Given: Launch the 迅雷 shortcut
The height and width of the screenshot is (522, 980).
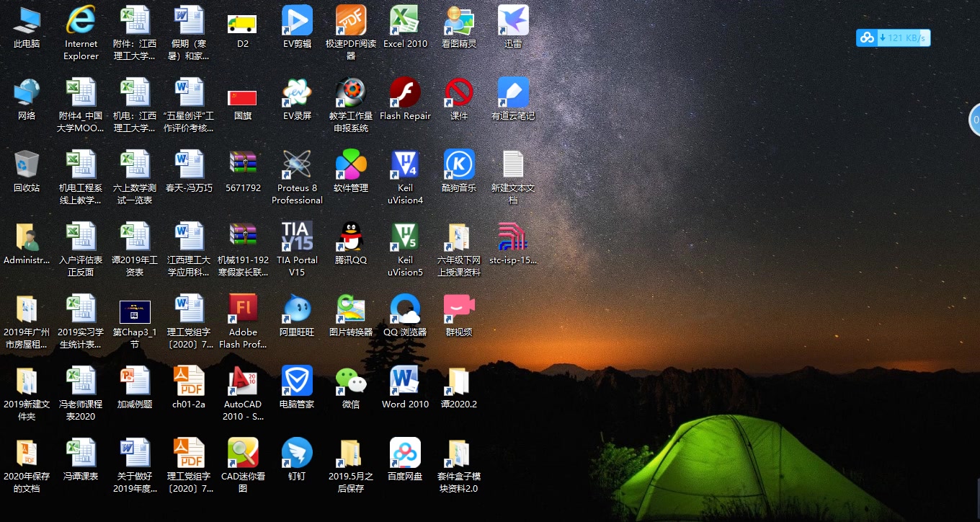Looking at the screenshot, I should coord(513,20).
